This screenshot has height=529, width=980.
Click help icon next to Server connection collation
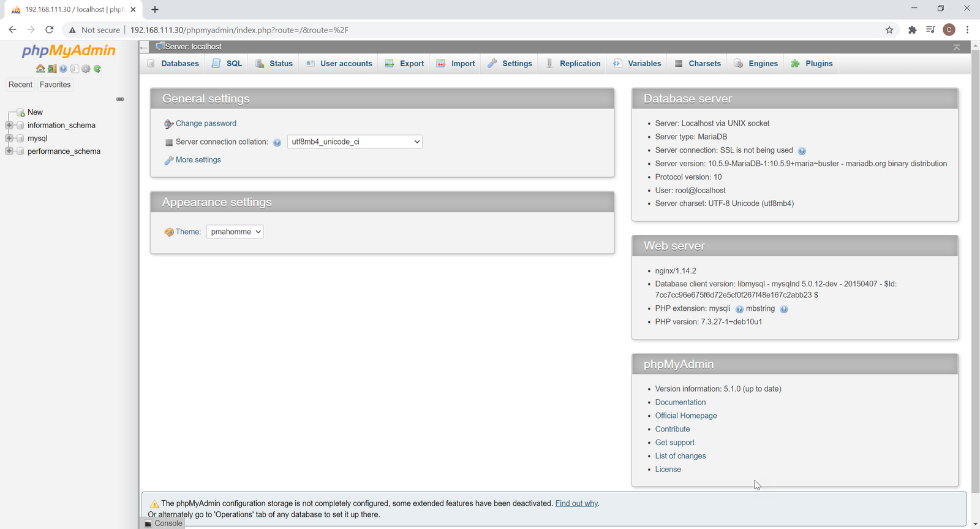pyautogui.click(x=277, y=143)
